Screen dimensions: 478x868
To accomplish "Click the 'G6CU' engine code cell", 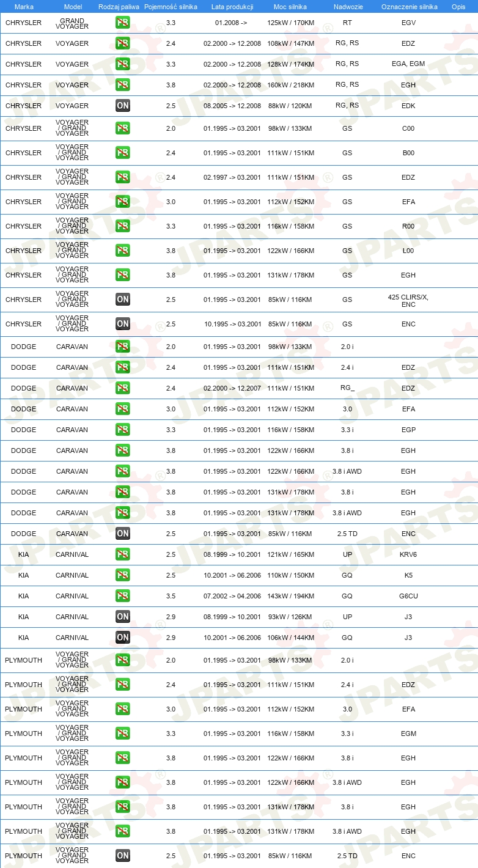I will coord(408,596).
